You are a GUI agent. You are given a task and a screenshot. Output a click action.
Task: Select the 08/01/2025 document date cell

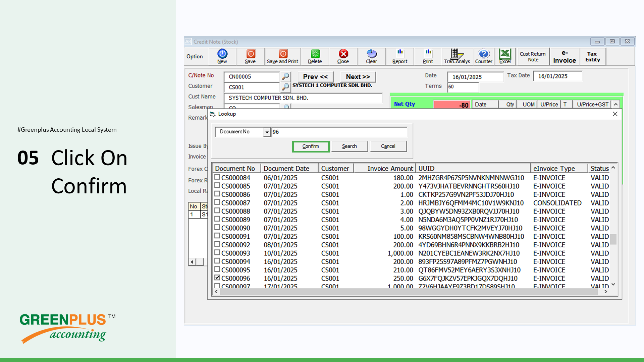(x=280, y=245)
